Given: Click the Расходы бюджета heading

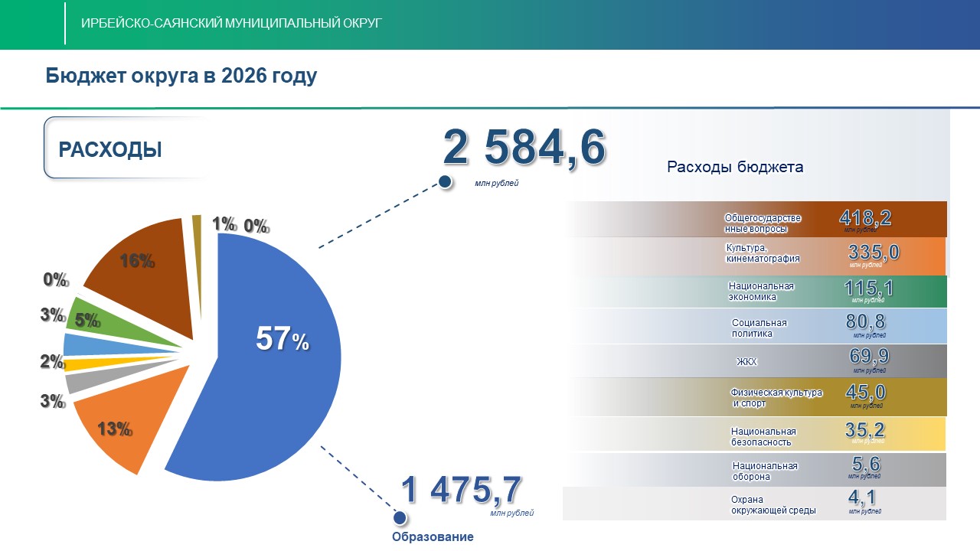Looking at the screenshot, I should pos(735,167).
